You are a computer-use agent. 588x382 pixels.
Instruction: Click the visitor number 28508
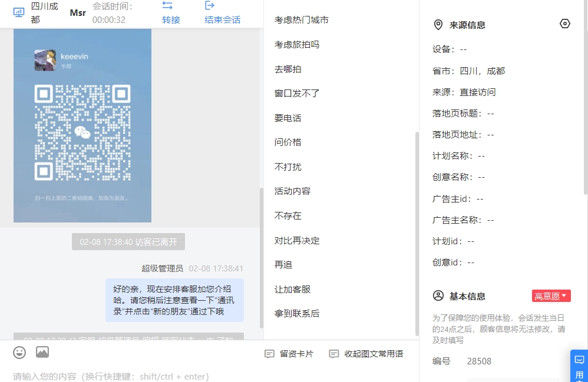[x=479, y=361]
